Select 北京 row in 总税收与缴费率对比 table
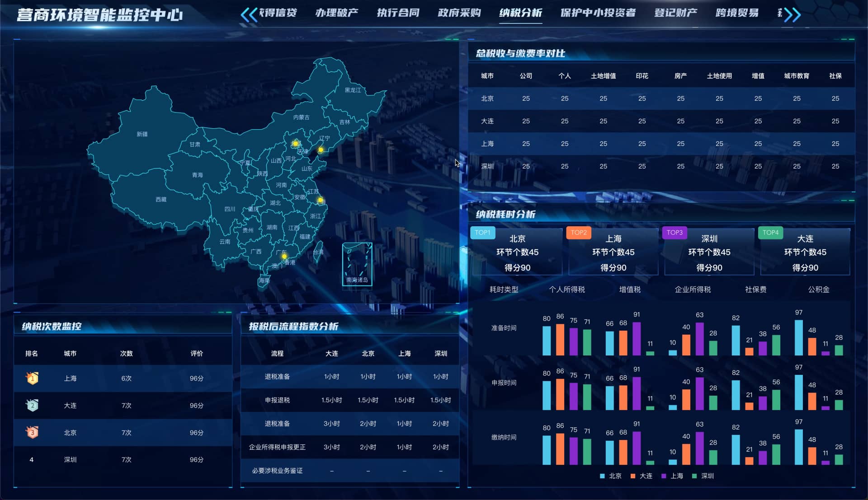868x500 pixels. tap(661, 98)
